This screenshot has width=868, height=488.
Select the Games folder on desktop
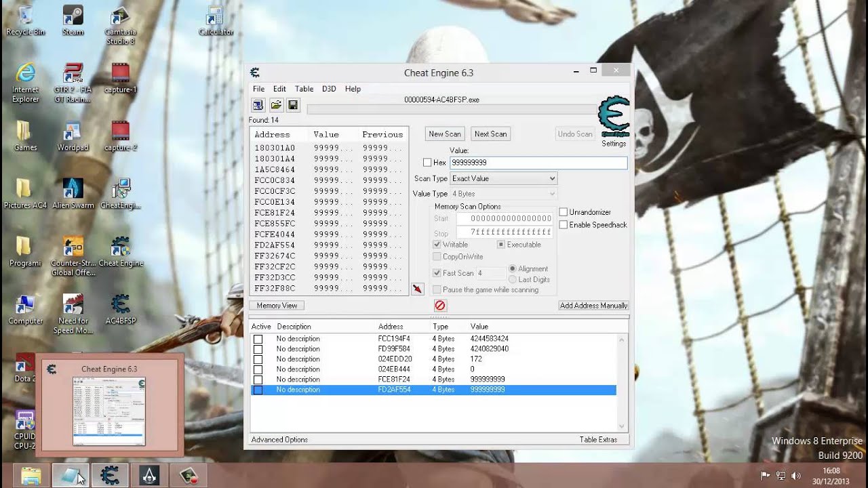(25, 136)
